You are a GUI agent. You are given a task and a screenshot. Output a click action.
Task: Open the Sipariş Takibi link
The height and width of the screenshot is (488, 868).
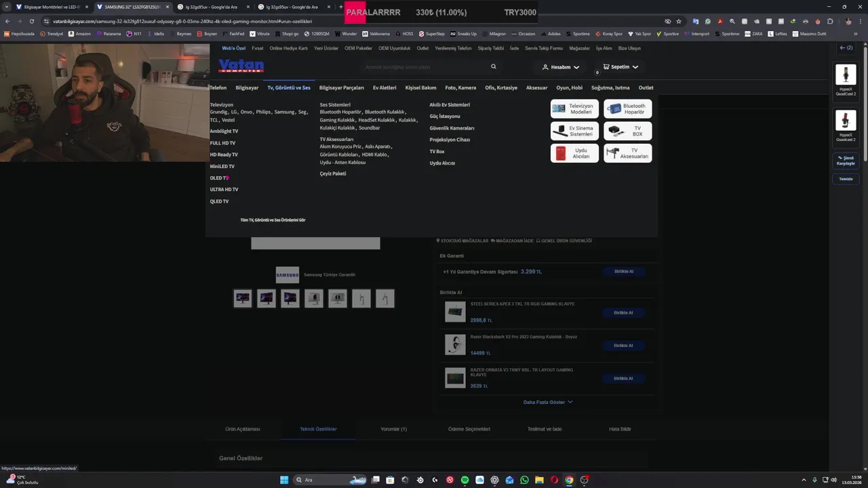490,48
